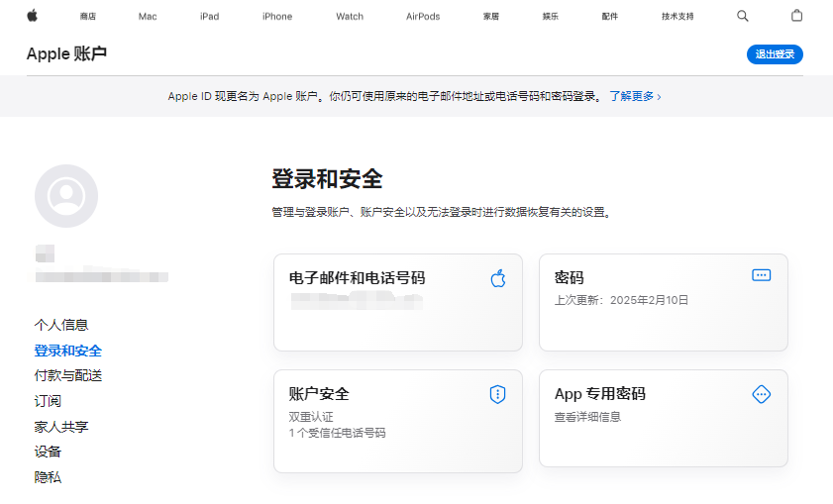Click the profile avatar picture
833x504 pixels.
pyautogui.click(x=66, y=196)
